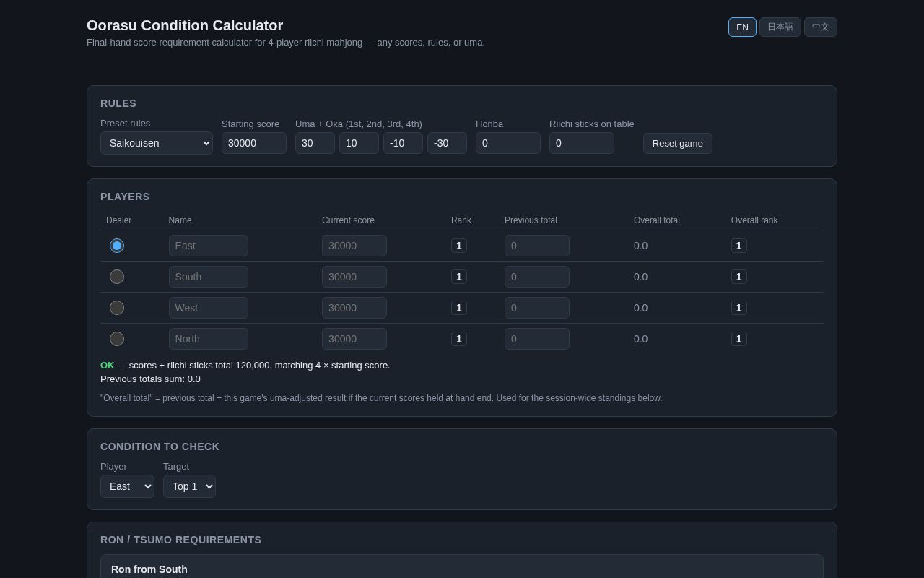Edit the North player name field

[x=209, y=339]
